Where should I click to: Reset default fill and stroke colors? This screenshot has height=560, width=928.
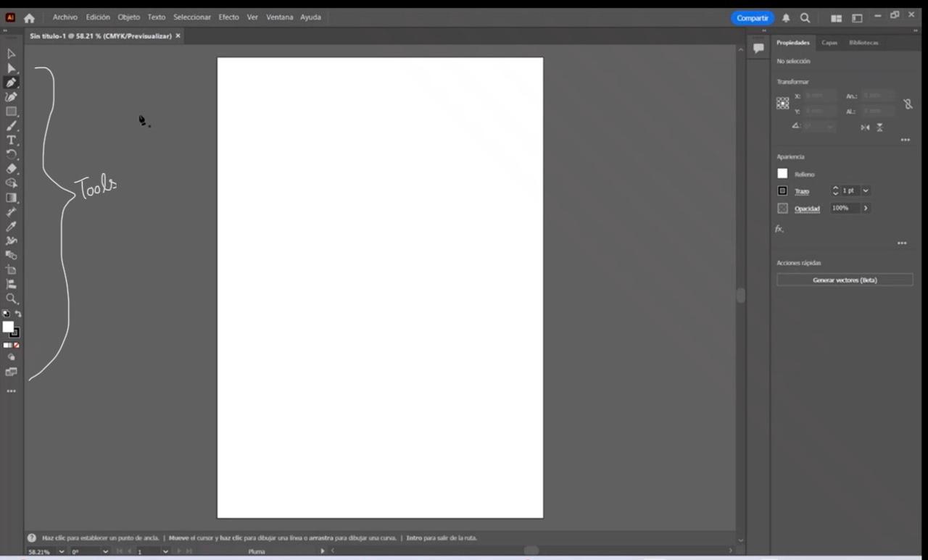click(6, 314)
